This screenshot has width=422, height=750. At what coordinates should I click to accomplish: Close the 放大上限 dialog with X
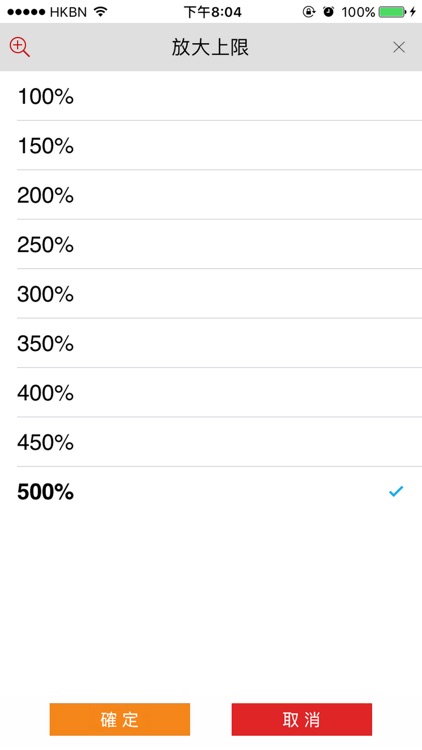[399, 47]
